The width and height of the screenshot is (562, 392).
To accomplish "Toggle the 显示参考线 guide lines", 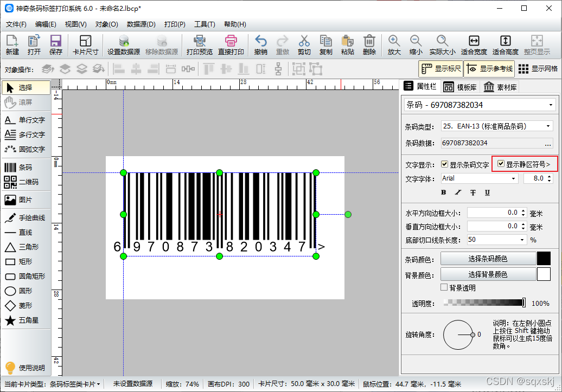I will pyautogui.click(x=489, y=69).
